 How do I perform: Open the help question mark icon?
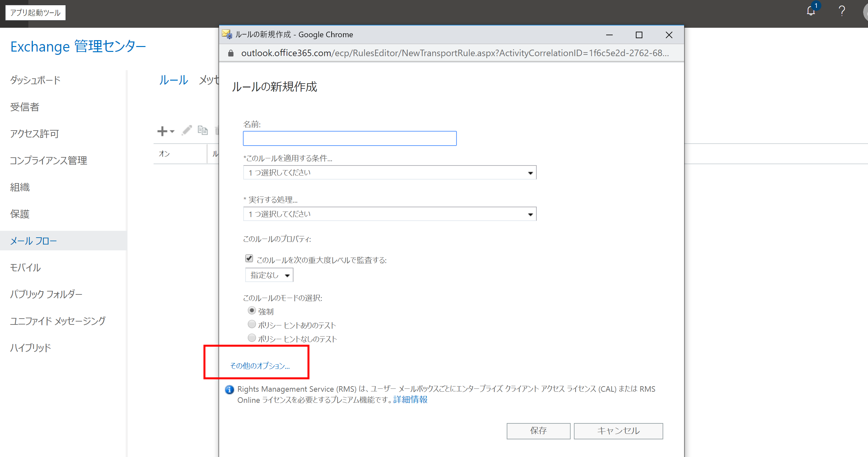(x=841, y=11)
